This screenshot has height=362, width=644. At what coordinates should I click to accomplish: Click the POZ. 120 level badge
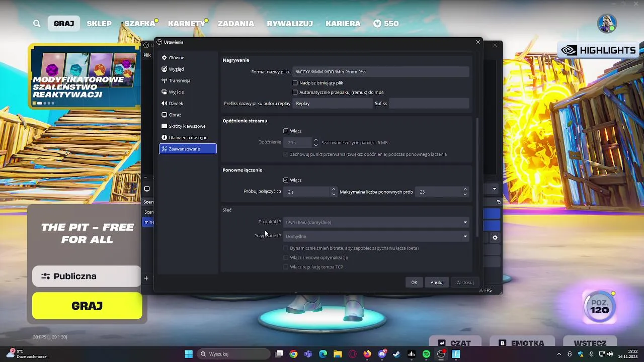[599, 306]
